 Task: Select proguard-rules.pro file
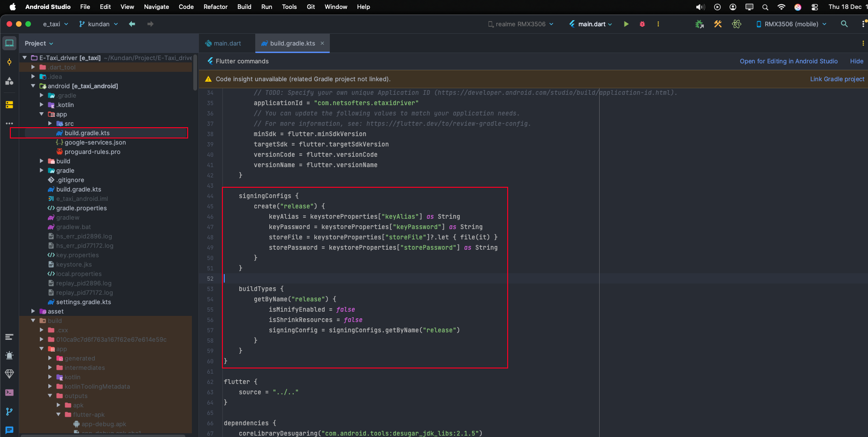(92, 152)
